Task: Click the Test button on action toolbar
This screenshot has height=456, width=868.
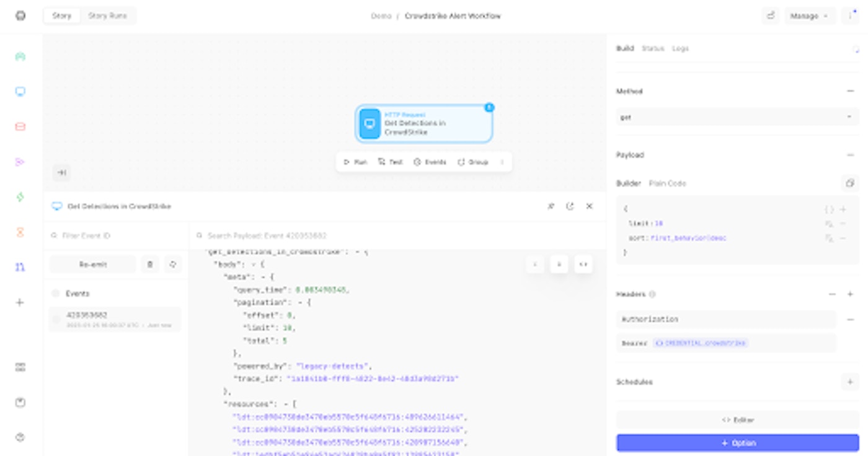Action: point(390,162)
